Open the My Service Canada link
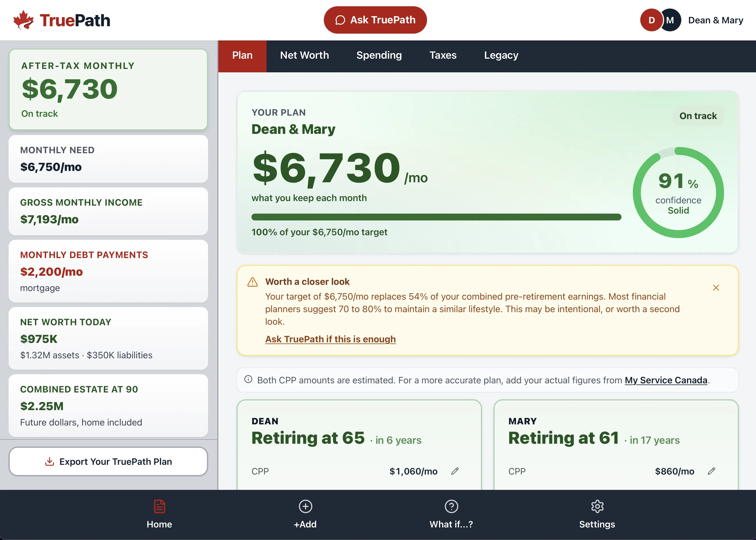Screen dimensions: 756x540 pyautogui.click(x=666, y=380)
